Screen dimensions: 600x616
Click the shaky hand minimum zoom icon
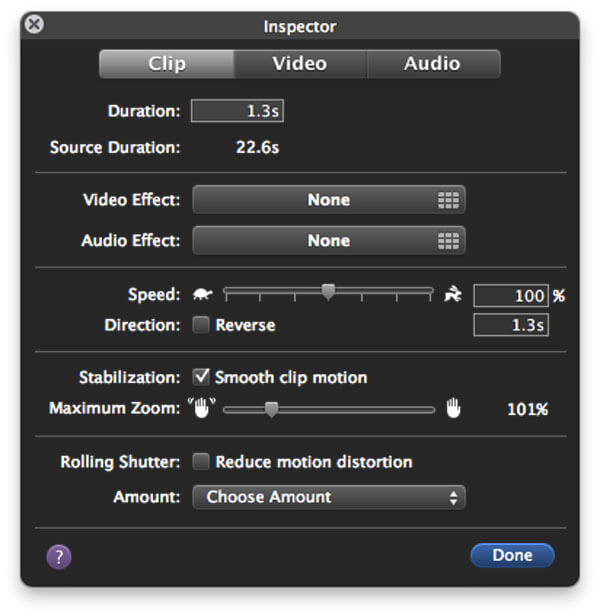point(202,408)
